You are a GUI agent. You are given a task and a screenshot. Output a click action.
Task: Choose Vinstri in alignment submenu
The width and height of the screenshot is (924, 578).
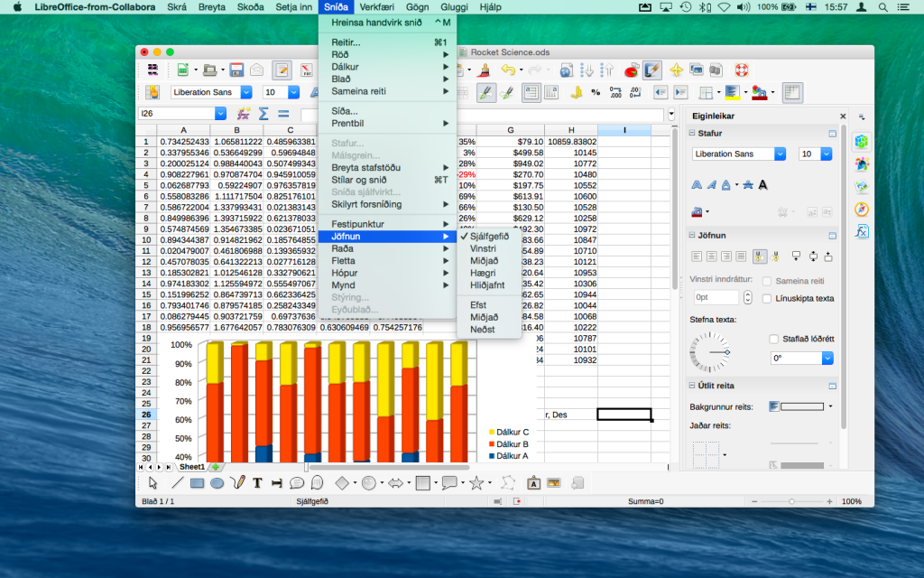[x=483, y=248]
